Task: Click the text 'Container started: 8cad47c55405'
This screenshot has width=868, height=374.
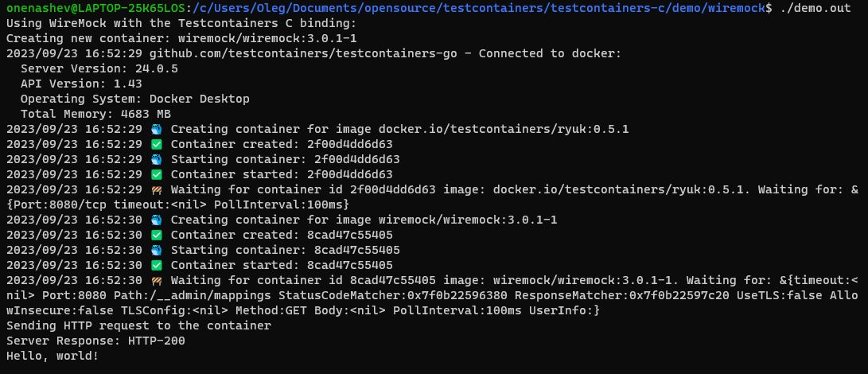Action: pos(282,266)
